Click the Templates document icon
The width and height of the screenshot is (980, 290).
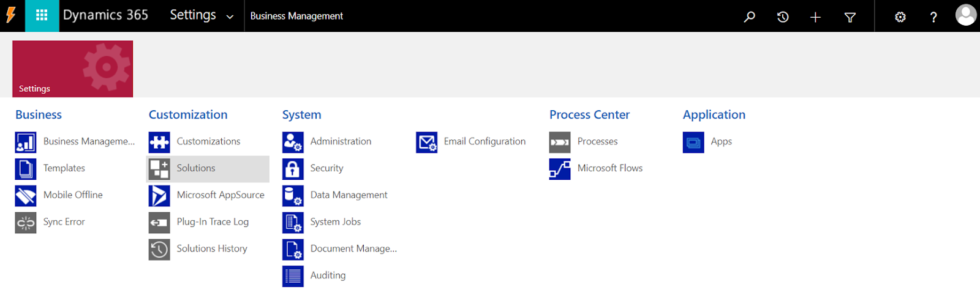tap(26, 169)
